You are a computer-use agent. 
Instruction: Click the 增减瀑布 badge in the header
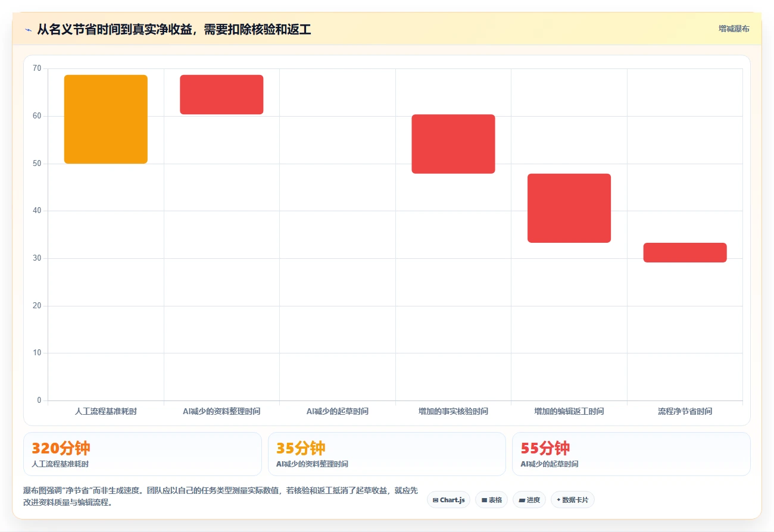pos(734,29)
